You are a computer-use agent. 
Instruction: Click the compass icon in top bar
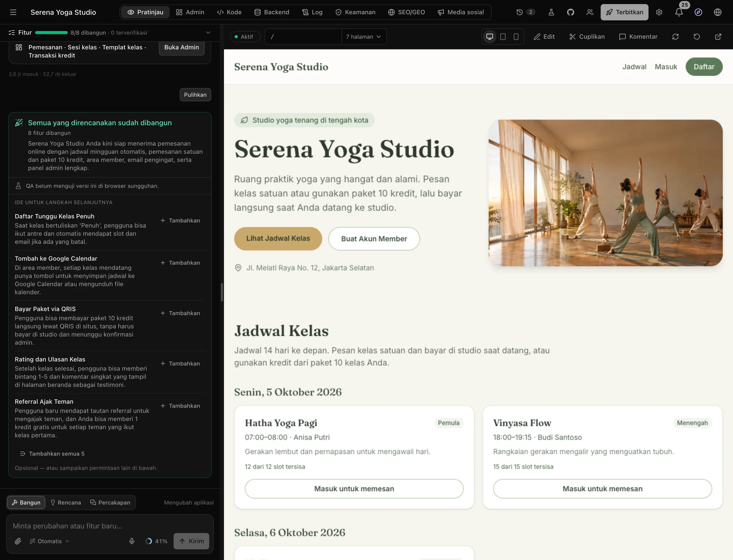[698, 12]
